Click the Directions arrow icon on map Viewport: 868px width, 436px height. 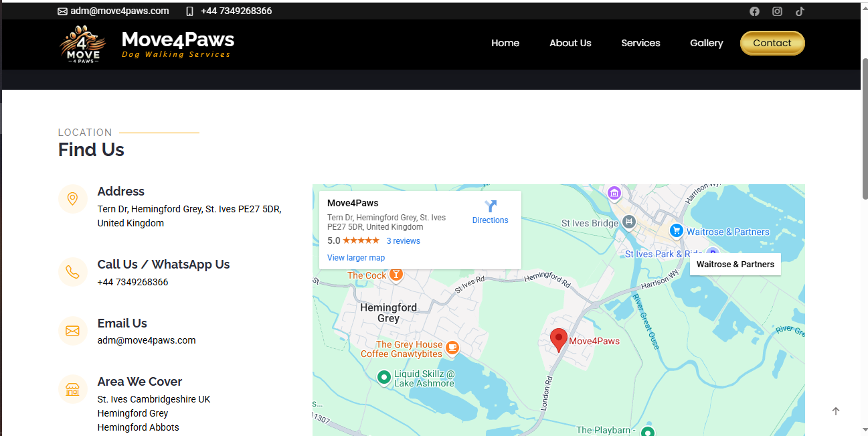tap(491, 206)
